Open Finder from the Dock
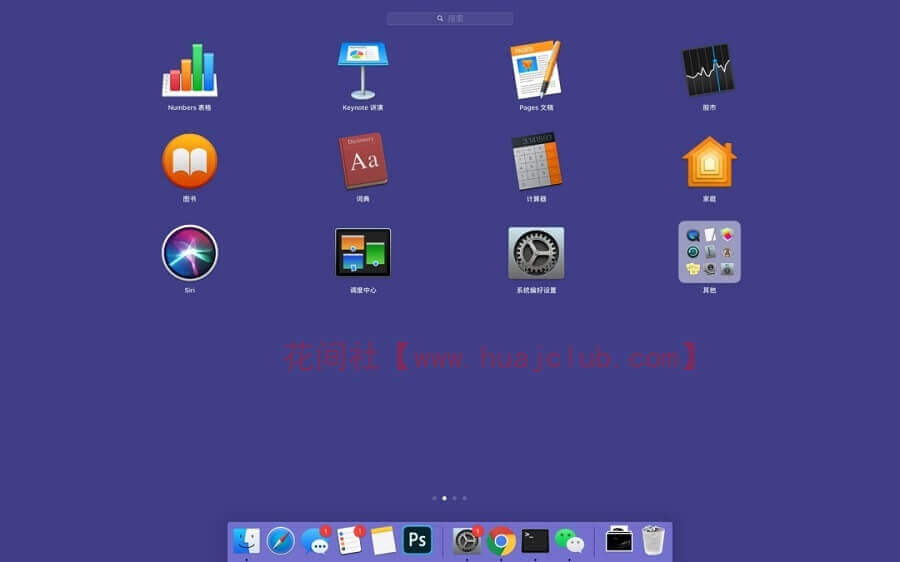 coord(247,541)
